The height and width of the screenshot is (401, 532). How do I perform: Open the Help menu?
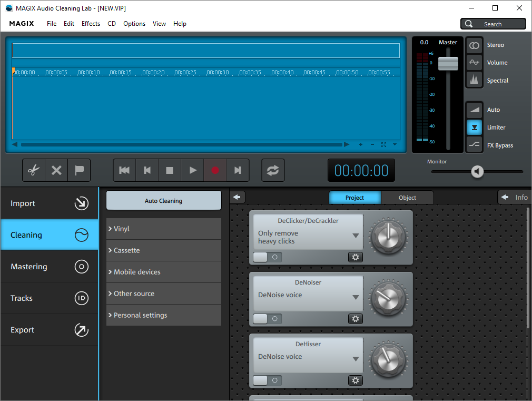coord(180,23)
